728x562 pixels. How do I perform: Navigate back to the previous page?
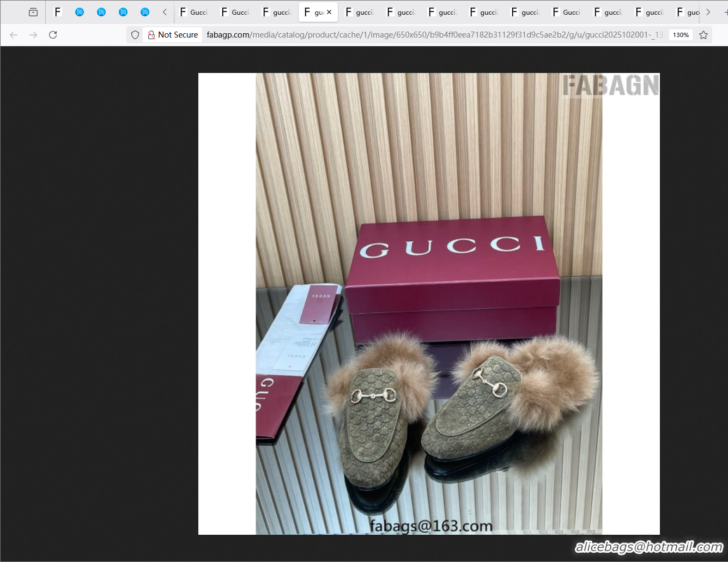tap(13, 34)
